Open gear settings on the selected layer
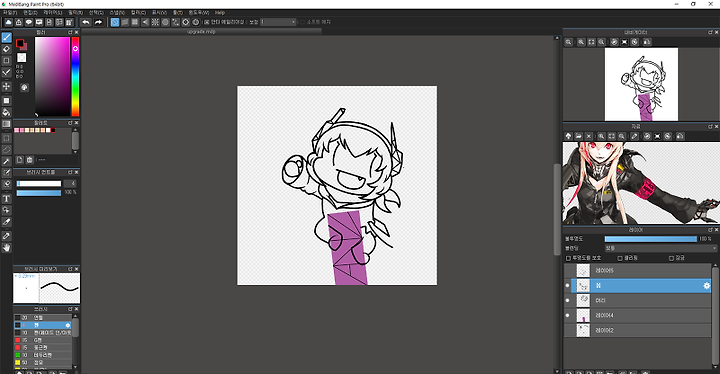The width and height of the screenshot is (720, 374). [x=706, y=286]
